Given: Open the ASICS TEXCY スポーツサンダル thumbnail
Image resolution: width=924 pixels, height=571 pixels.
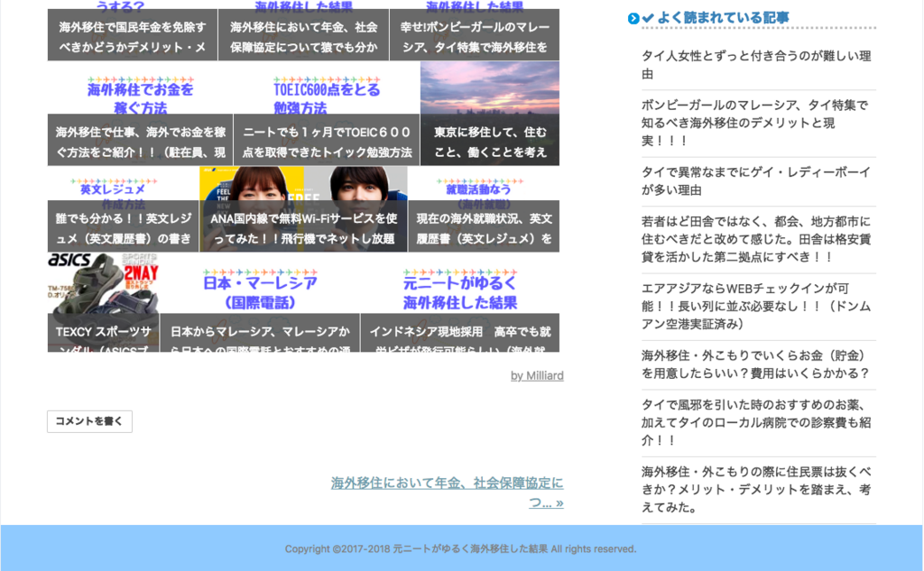Looking at the screenshot, I should 103,302.
